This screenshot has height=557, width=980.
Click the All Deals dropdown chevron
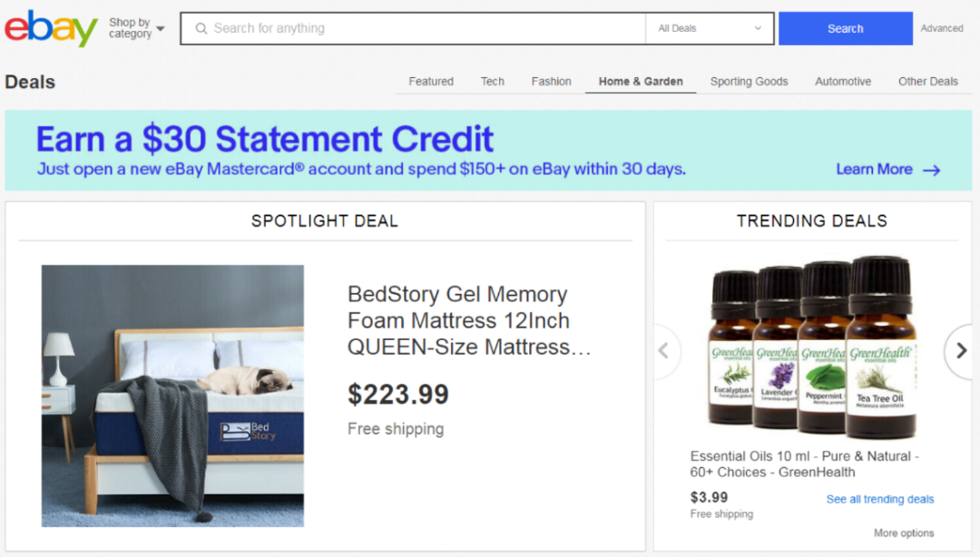[x=758, y=28]
